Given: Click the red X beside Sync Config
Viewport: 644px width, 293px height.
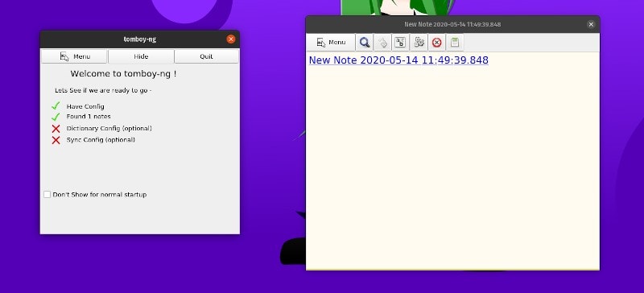Looking at the screenshot, I should [56, 140].
